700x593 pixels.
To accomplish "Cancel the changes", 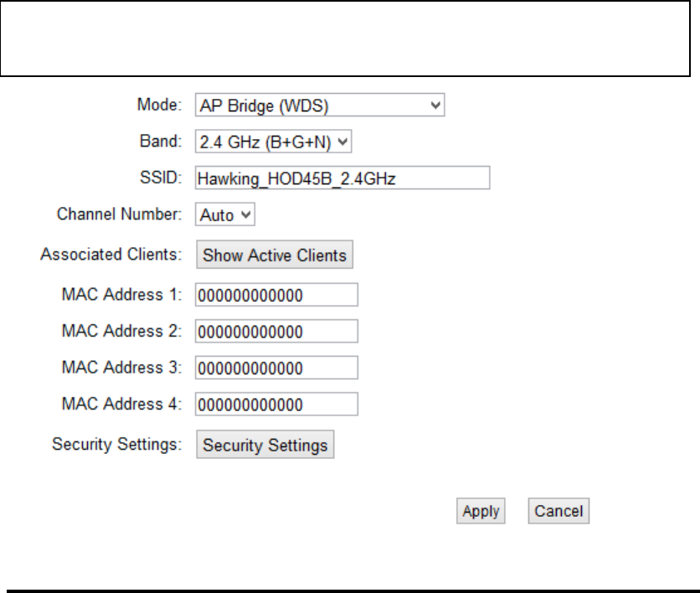I will (558, 511).
